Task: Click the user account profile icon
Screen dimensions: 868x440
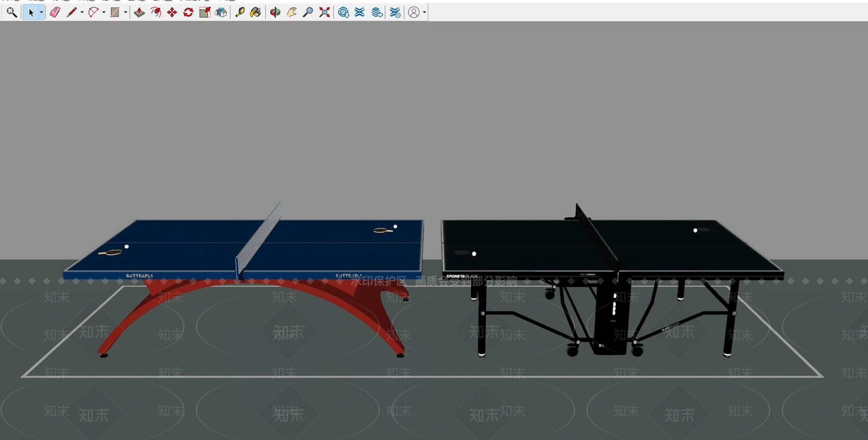Action: point(414,12)
